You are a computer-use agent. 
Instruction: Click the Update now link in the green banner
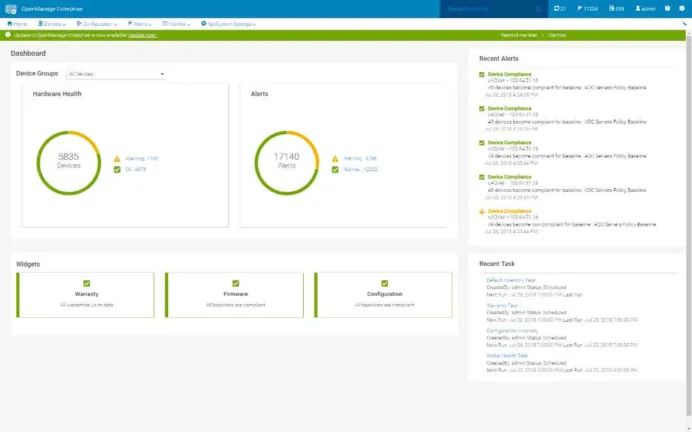(142, 35)
